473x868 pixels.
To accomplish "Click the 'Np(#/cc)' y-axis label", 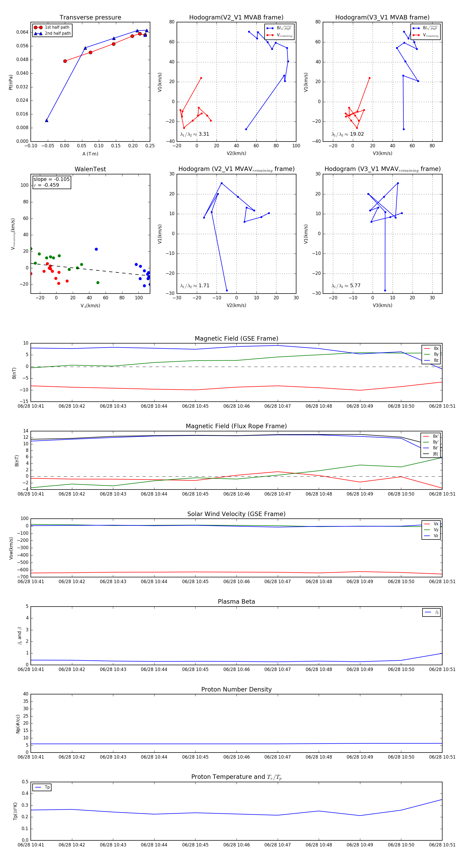I will [x=18, y=724].
